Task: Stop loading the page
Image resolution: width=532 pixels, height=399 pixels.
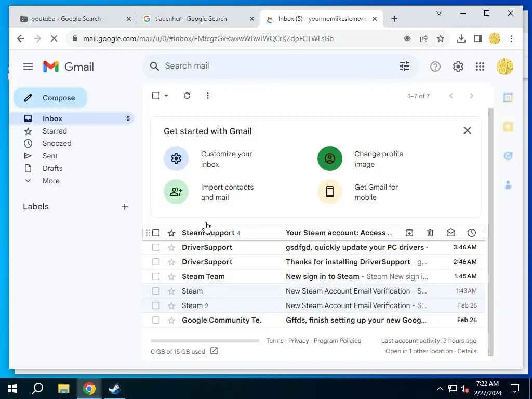Action: tap(54, 38)
